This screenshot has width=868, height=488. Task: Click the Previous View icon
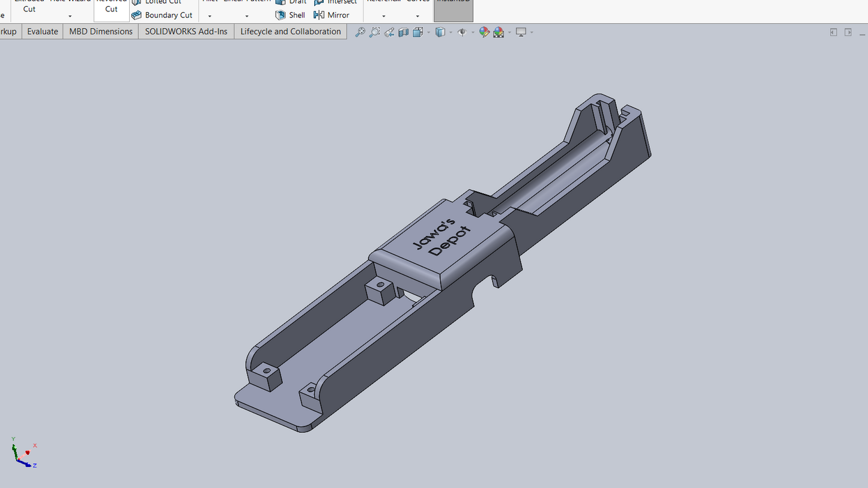(x=389, y=32)
